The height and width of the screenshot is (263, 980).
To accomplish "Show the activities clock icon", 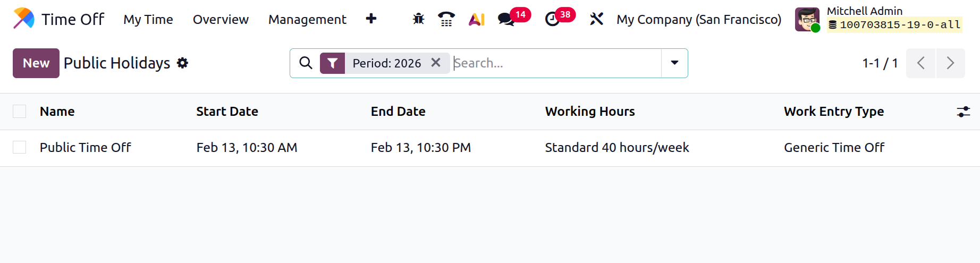I will pos(552,20).
